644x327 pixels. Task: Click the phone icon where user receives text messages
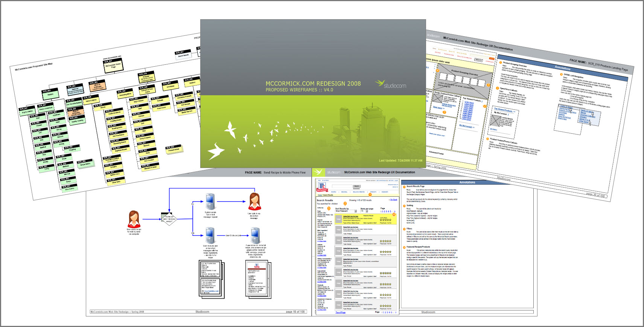point(210,235)
